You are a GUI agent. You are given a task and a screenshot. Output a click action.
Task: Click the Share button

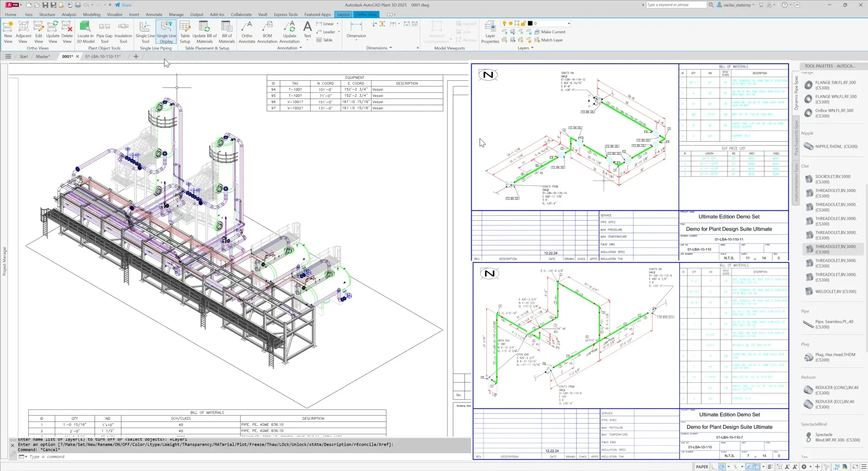point(123,5)
